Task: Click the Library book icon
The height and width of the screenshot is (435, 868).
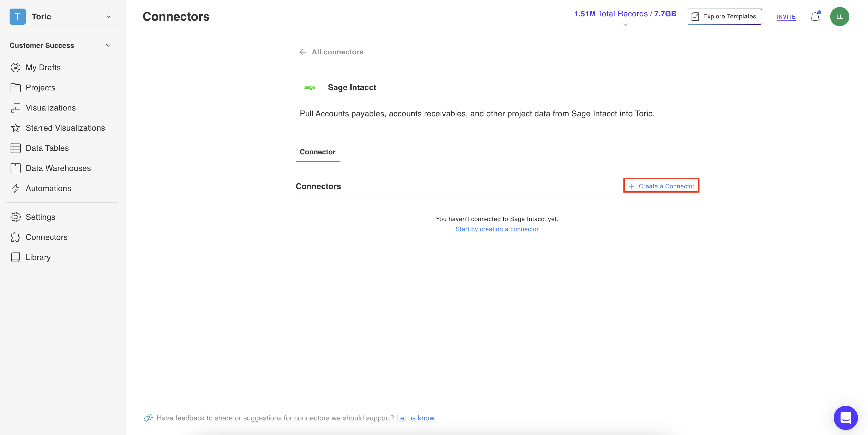Action: tap(16, 257)
